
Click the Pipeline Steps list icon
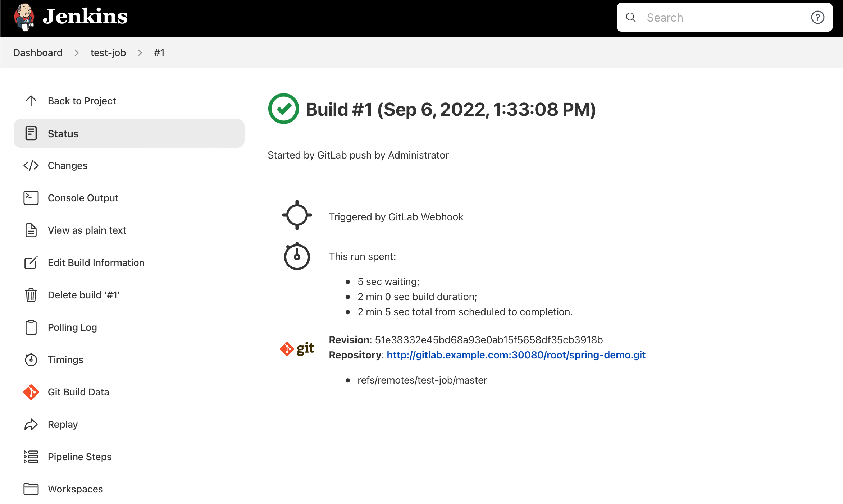31,457
